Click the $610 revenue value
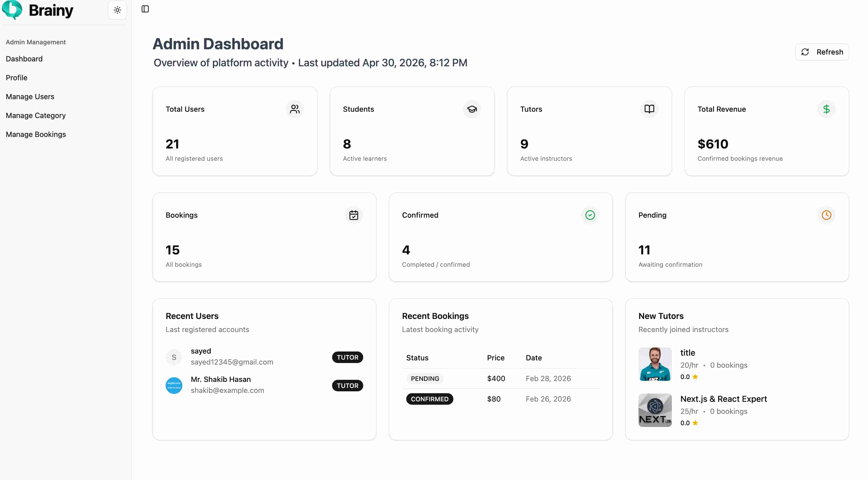Screen dimensions: 868x480 [x=713, y=144]
